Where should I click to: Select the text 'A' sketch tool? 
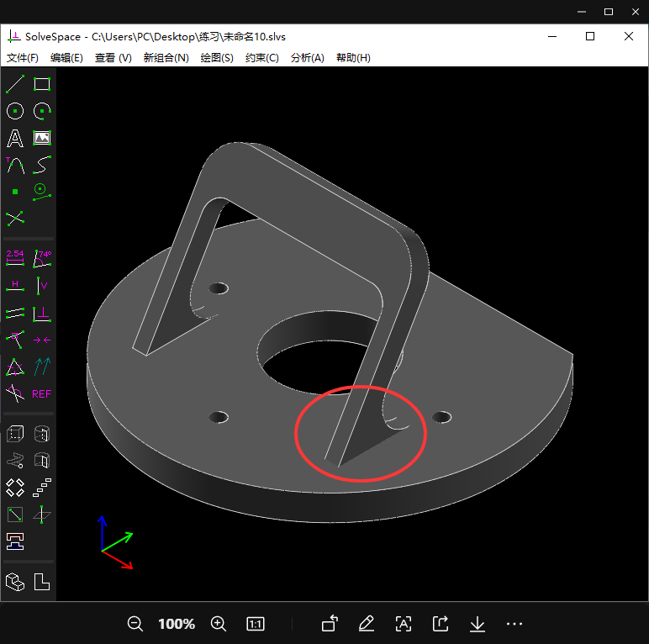(x=15, y=138)
